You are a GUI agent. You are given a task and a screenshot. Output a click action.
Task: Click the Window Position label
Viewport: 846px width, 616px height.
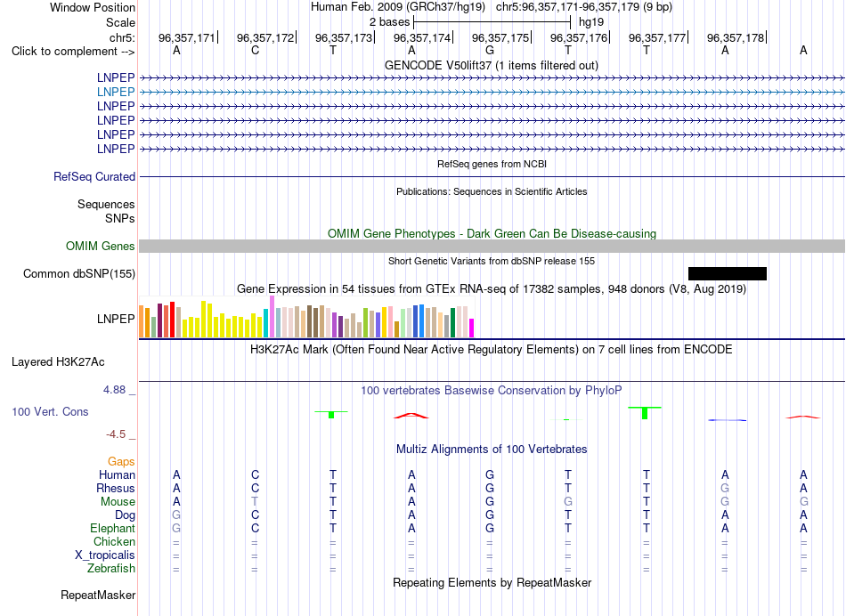click(x=93, y=7)
